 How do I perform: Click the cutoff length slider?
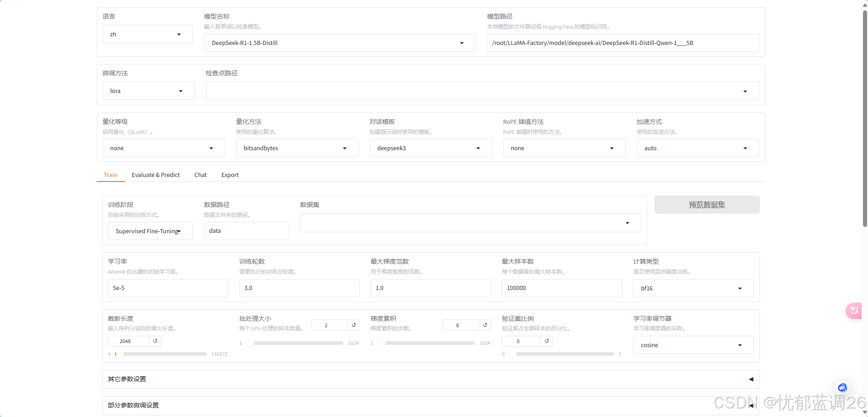tap(161, 354)
